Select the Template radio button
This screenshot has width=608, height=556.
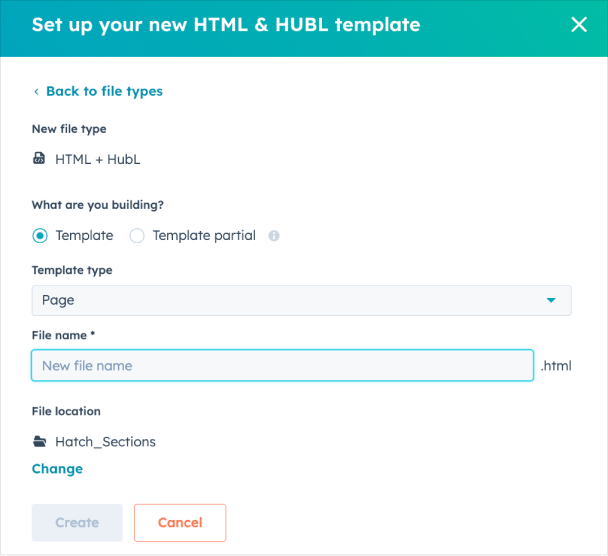(40, 236)
